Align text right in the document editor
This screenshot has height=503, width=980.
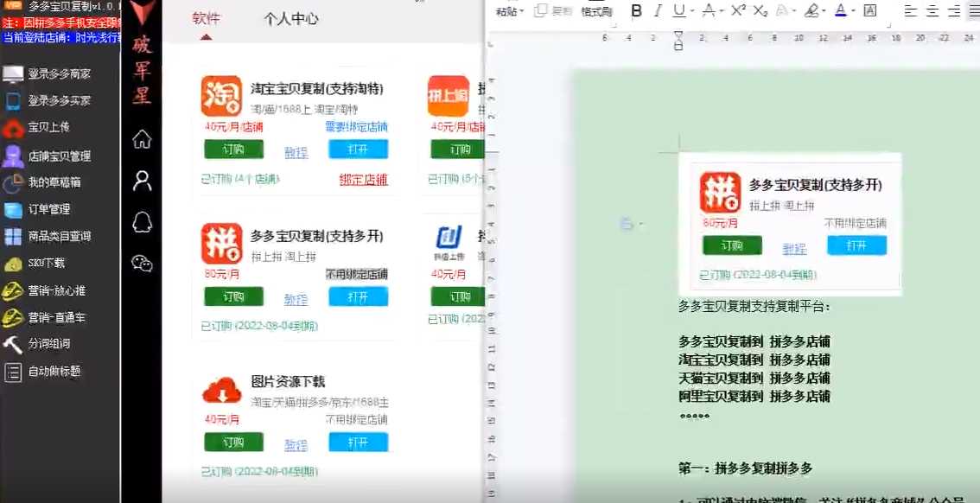954,10
